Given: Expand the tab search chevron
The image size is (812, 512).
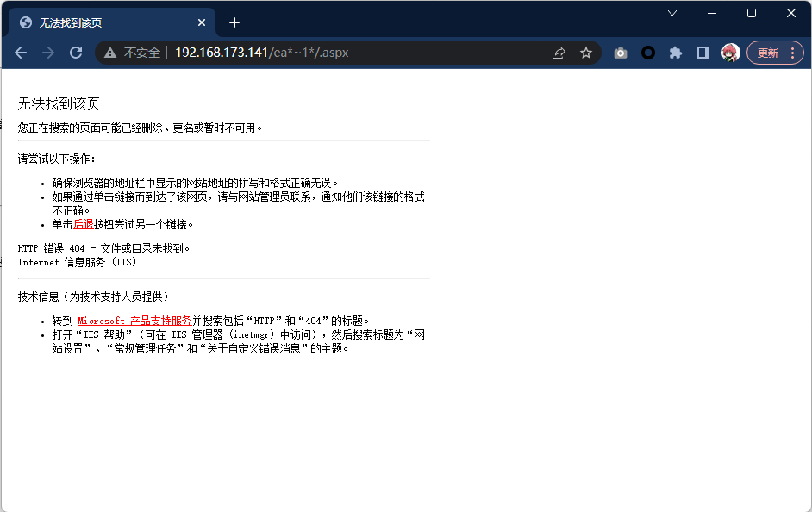Looking at the screenshot, I should coord(672,13).
